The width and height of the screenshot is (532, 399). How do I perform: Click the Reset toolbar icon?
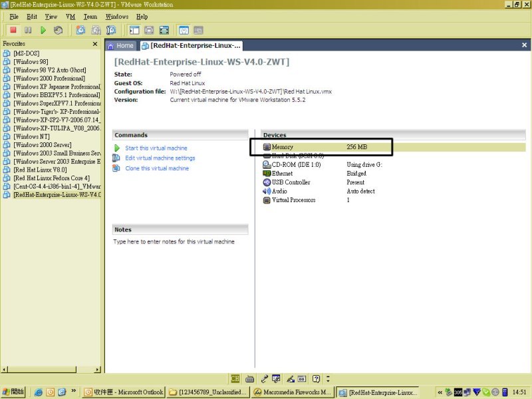[x=58, y=30]
